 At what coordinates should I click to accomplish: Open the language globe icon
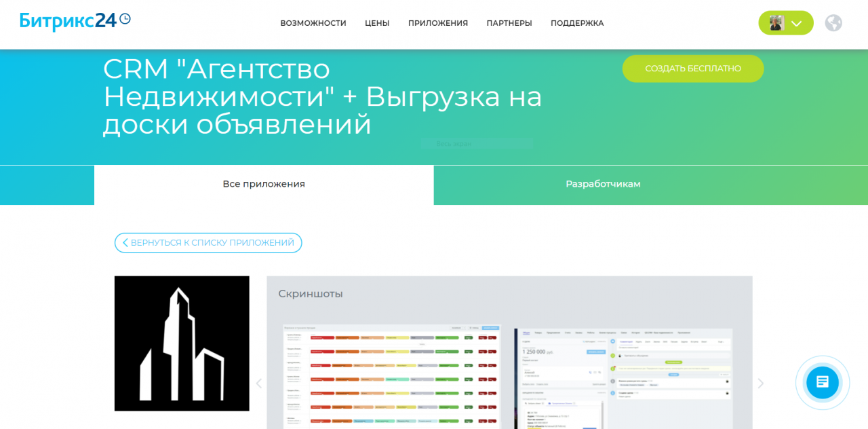click(833, 23)
